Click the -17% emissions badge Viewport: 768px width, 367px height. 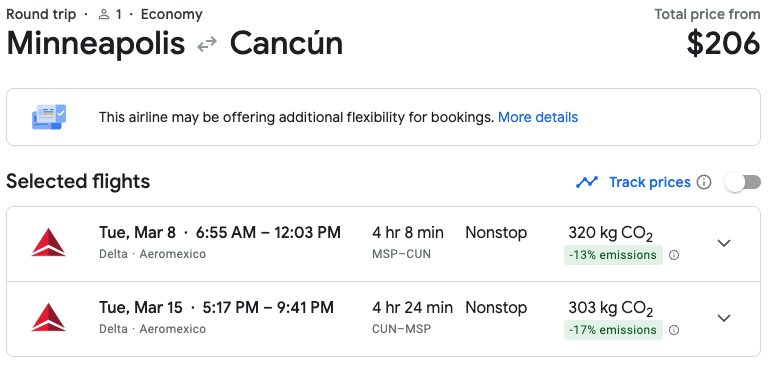(x=613, y=330)
